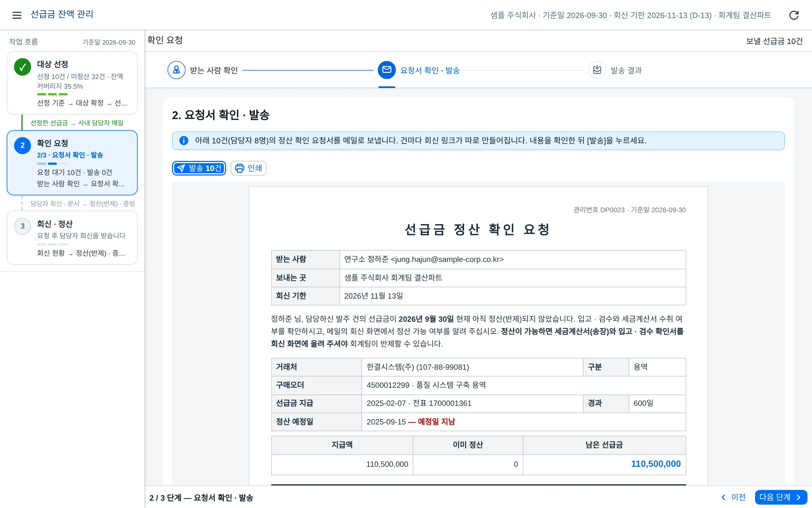Open the 회신 · 정산 workflow card
Screen dimensions: 812x508
72,238
